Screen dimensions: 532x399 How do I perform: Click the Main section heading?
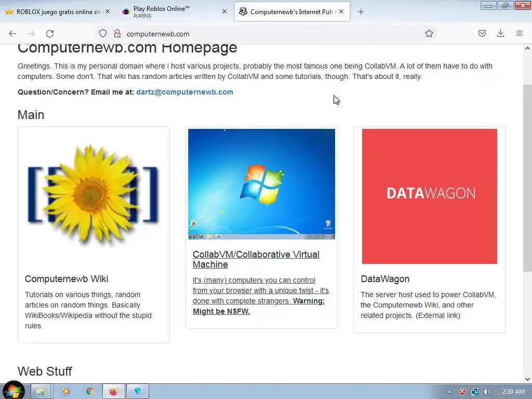point(31,115)
